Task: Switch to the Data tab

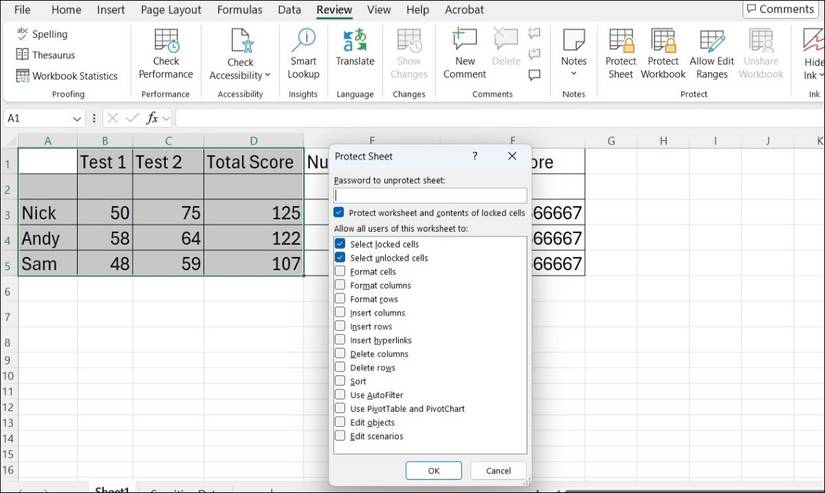Action: (289, 9)
